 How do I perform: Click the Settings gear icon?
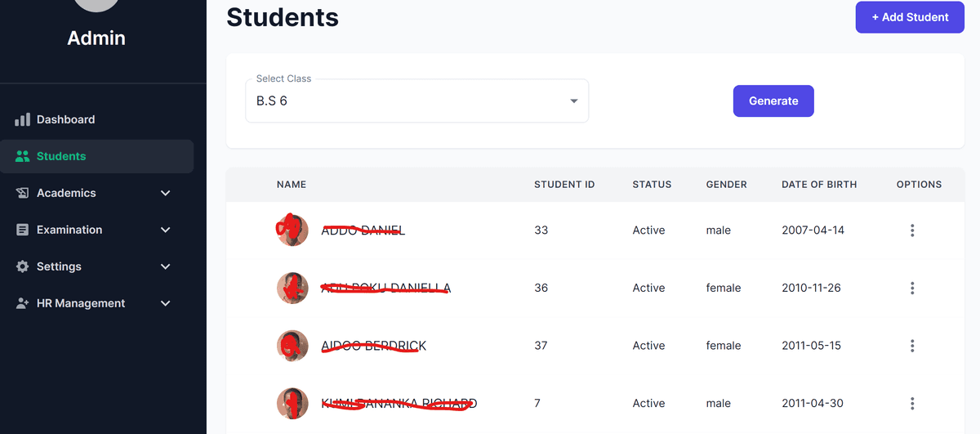(x=22, y=266)
